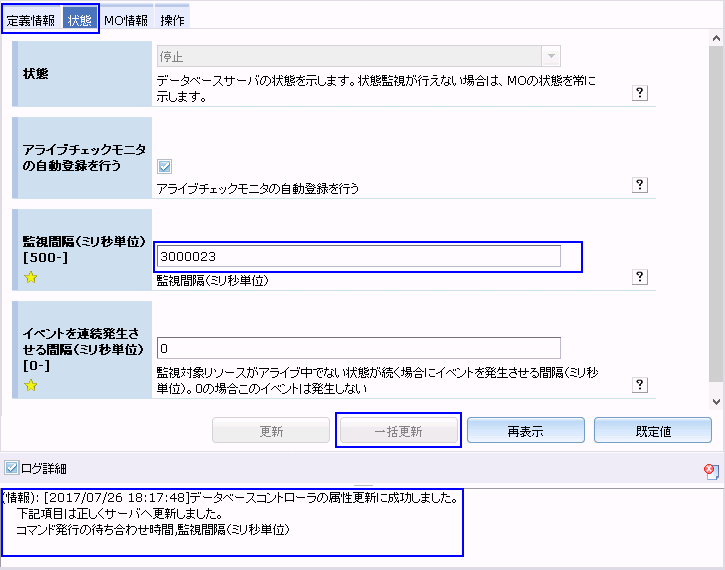Screen dimensions: 725x570
Task: Click the star icon under イベント間隔 label
Action: [30, 385]
